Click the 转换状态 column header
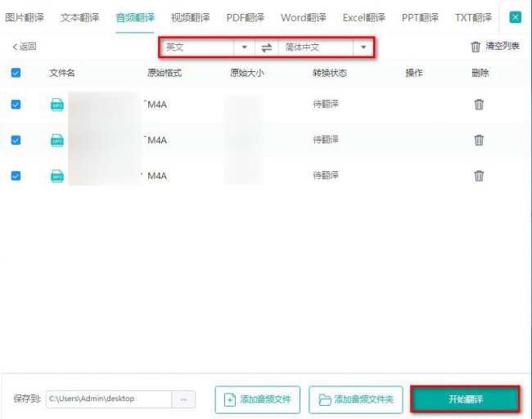Image resolution: width=532 pixels, height=419 pixels. click(x=330, y=73)
